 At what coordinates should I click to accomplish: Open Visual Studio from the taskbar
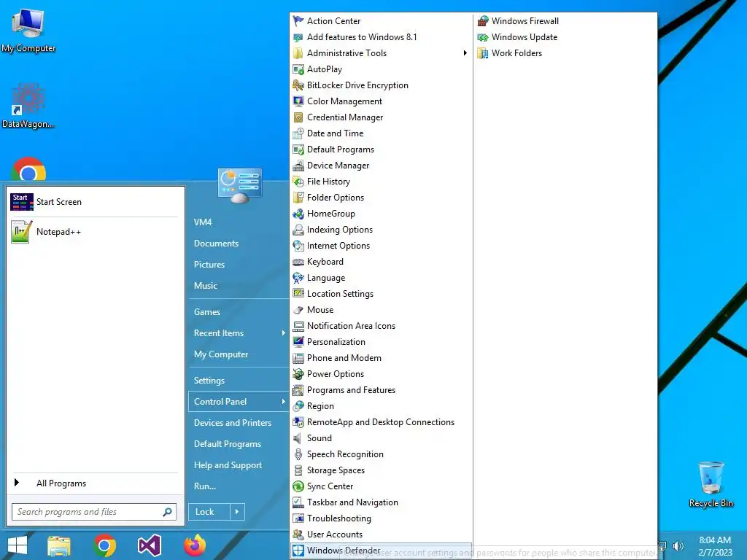150,545
